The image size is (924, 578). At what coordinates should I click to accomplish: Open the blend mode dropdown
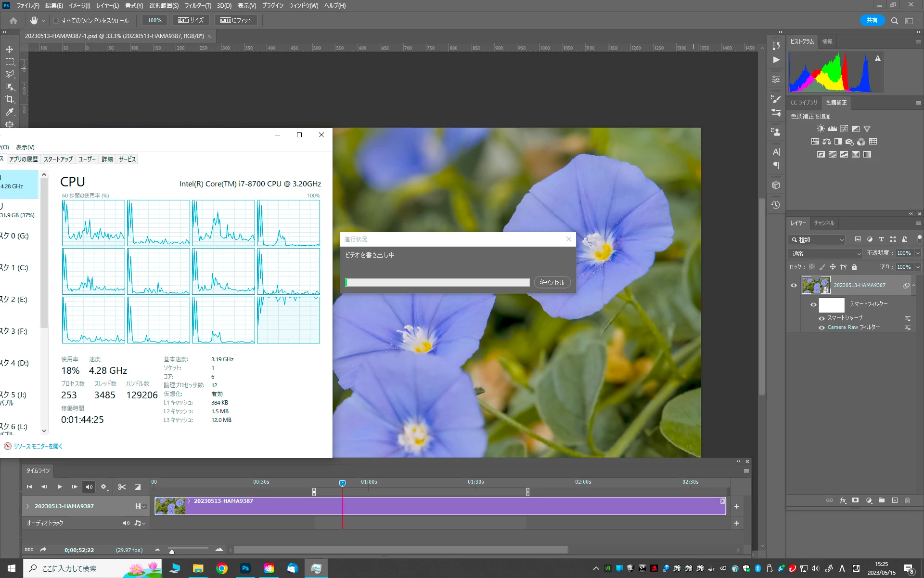[825, 253]
